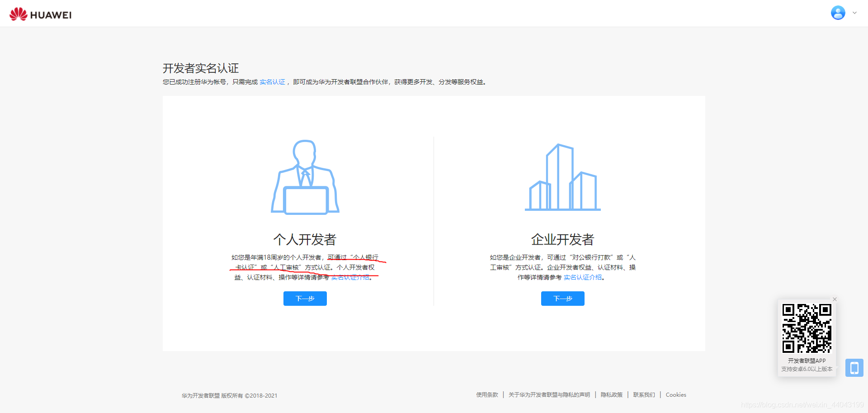This screenshot has height=413, width=868.
Task: Click 下一步 under 企业开发者
Action: (563, 299)
